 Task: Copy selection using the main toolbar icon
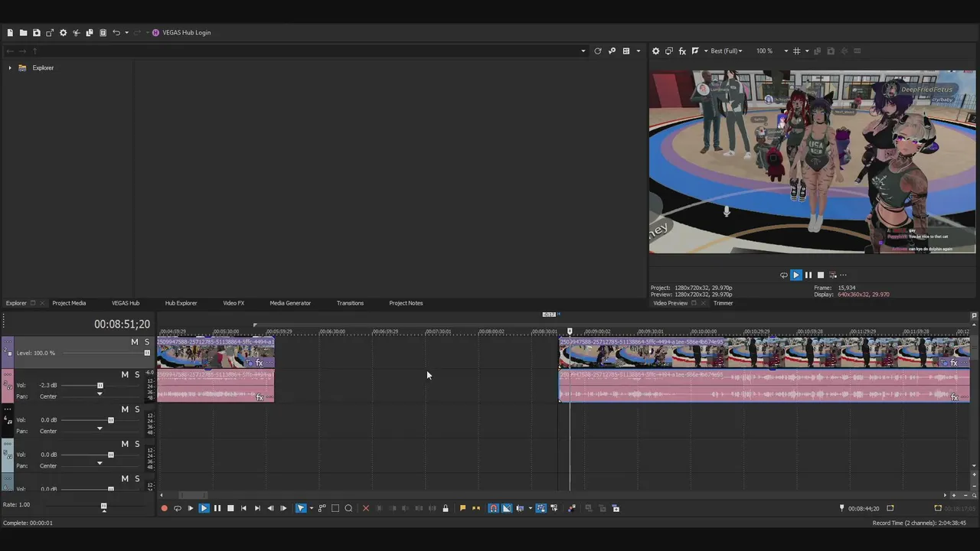click(90, 33)
